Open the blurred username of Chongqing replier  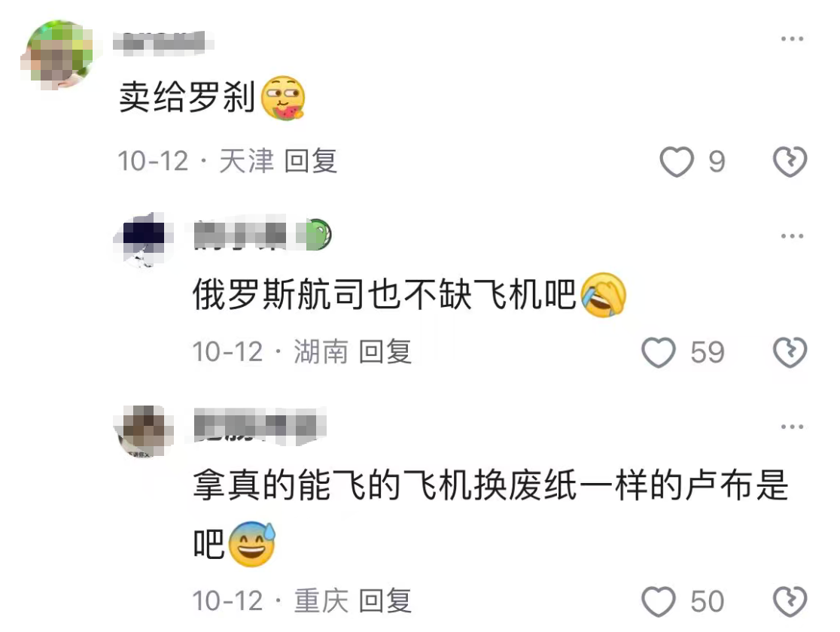(x=260, y=425)
